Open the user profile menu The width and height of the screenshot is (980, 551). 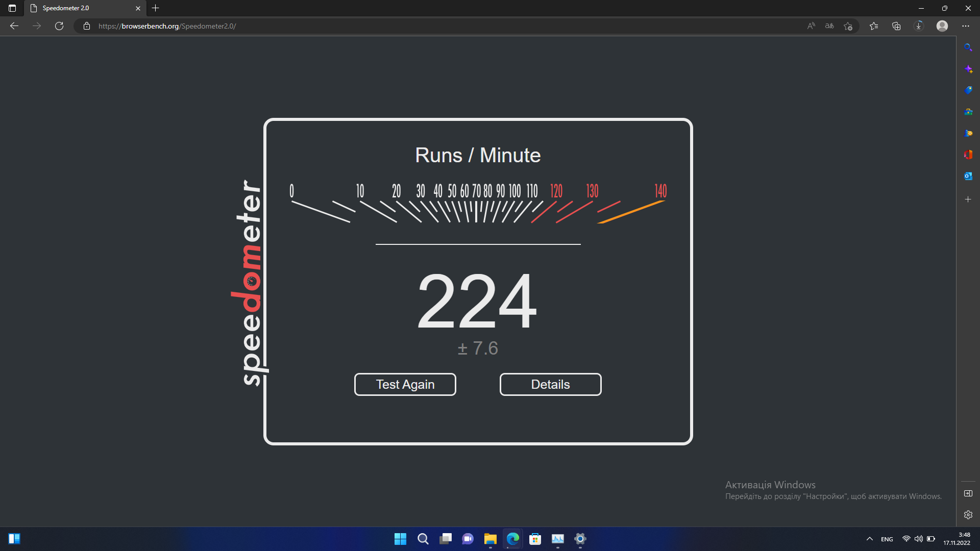[x=942, y=26]
